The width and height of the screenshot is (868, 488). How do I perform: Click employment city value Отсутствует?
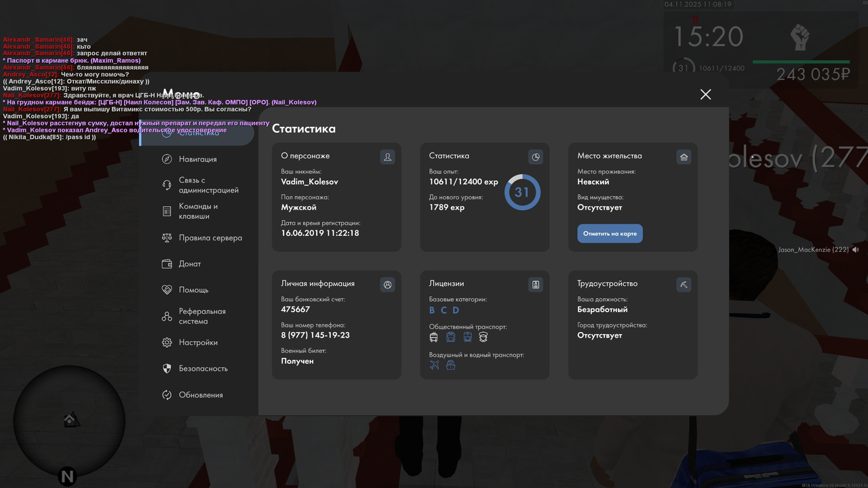pos(600,335)
